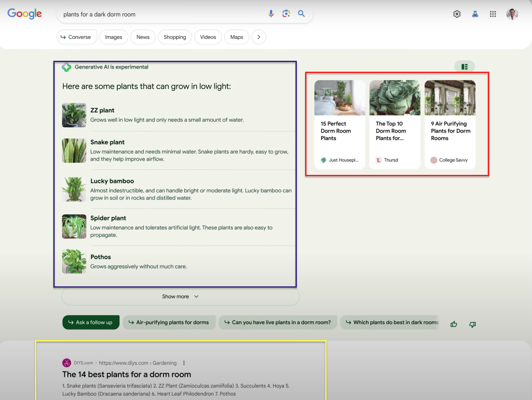Click the magnifying glass search icon
The width and height of the screenshot is (532, 400).
[x=301, y=14]
